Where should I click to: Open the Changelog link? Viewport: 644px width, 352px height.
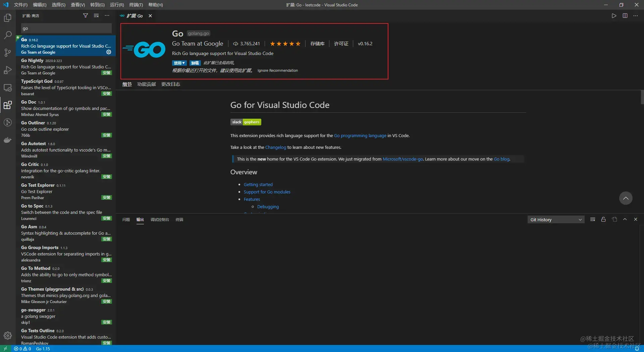click(x=276, y=147)
